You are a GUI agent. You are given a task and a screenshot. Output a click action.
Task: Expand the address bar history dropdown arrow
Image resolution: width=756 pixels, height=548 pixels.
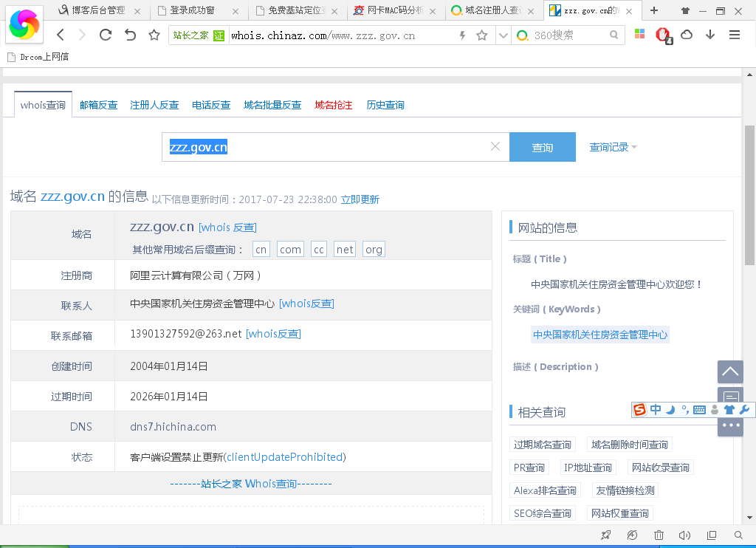[x=504, y=35]
